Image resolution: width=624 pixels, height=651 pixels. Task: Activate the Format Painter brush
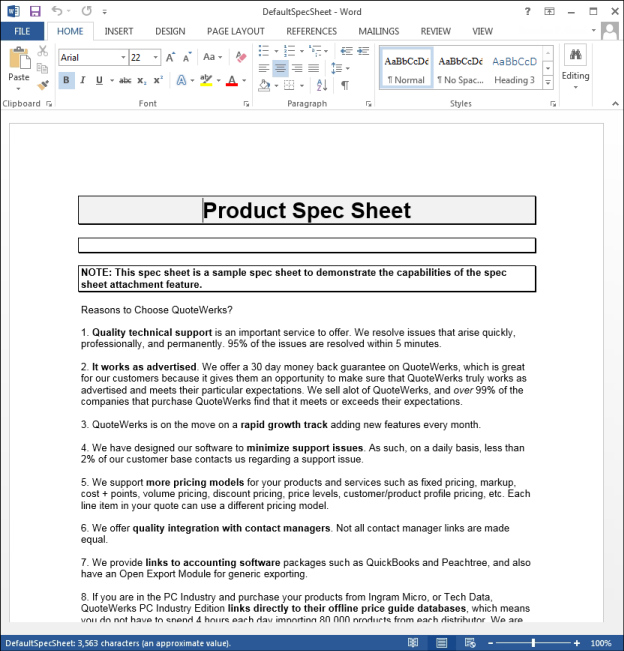click(x=42, y=85)
